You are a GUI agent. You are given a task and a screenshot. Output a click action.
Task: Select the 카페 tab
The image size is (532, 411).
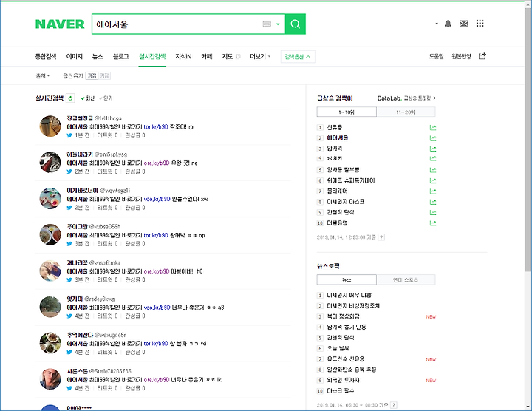tap(207, 56)
